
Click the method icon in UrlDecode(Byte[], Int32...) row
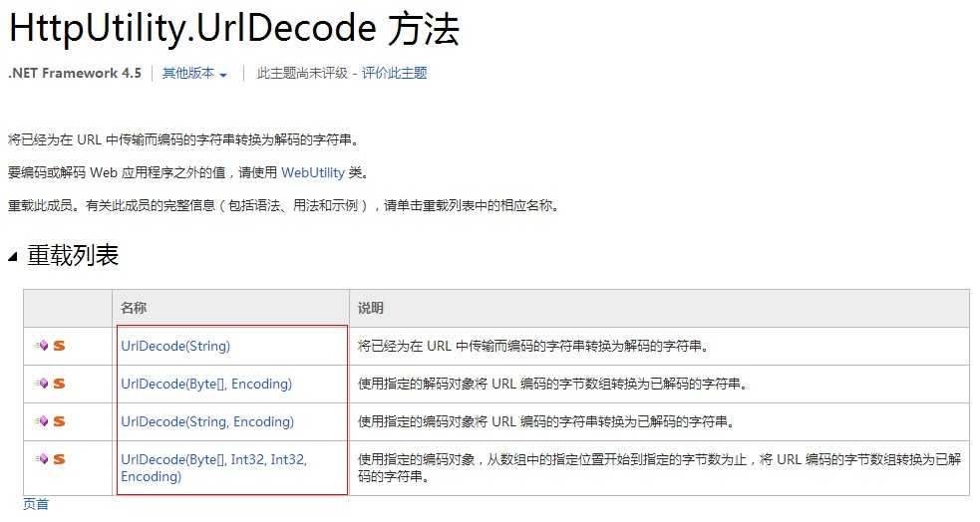point(42,459)
